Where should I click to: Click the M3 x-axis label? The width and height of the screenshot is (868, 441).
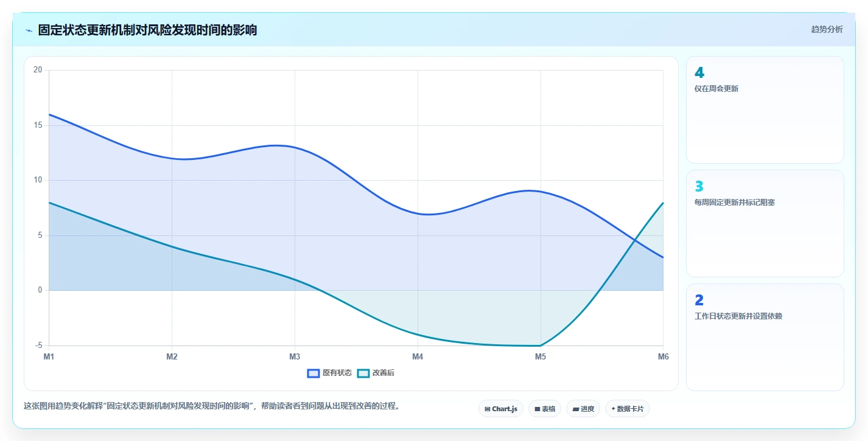(x=295, y=356)
